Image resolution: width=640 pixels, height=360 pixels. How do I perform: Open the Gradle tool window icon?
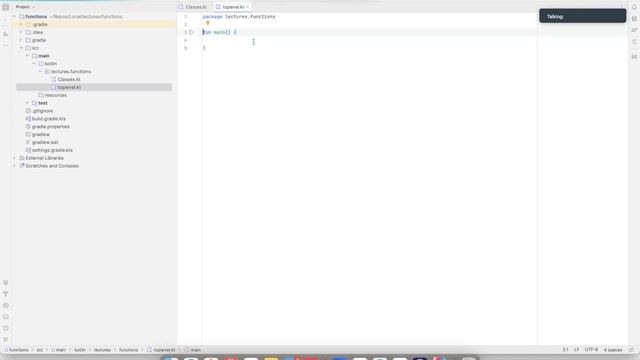(x=634, y=30)
